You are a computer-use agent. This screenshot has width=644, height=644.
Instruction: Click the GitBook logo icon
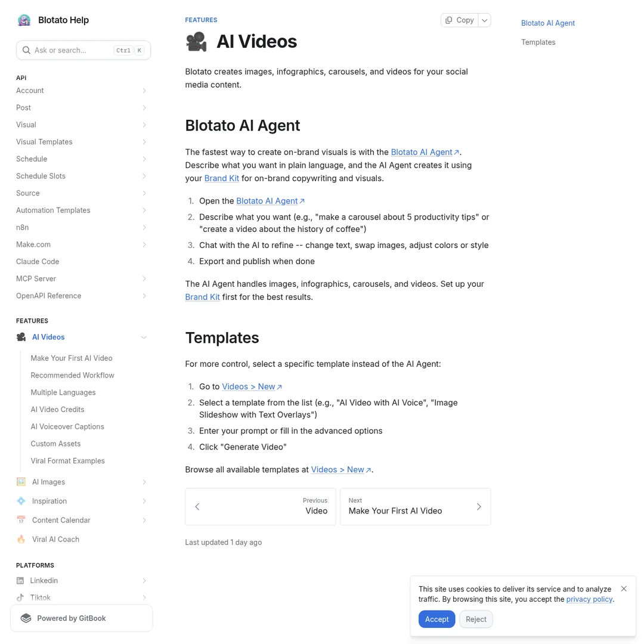pos(26,618)
